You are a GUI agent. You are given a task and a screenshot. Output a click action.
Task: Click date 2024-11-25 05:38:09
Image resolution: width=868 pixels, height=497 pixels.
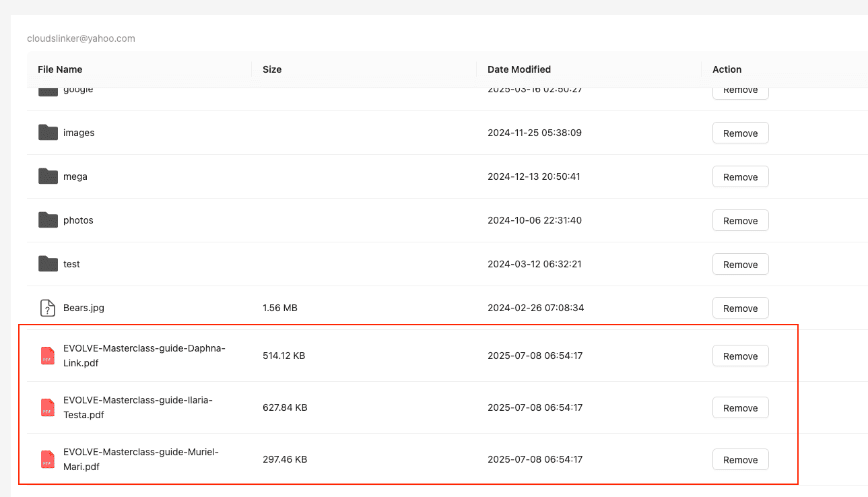coord(535,133)
